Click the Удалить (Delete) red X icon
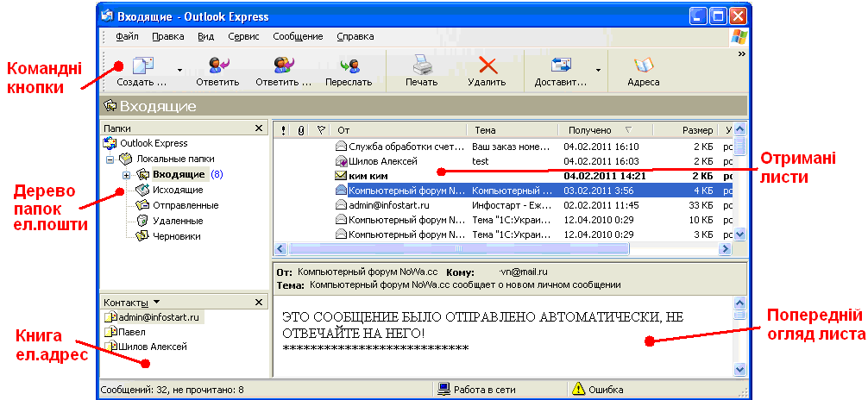Viewport: 868px width, 400px height. pyautogui.click(x=487, y=66)
